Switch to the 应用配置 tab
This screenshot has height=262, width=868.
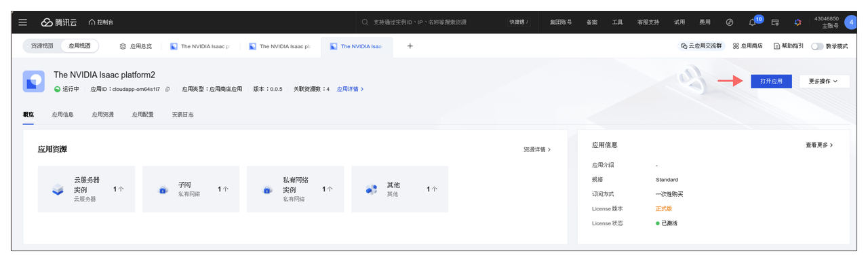pos(142,115)
